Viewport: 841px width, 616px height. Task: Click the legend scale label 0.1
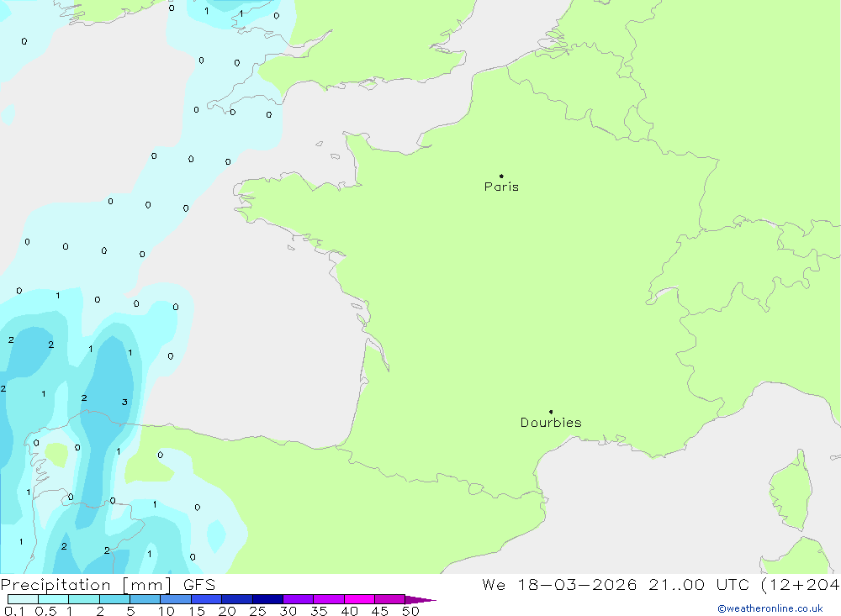click(x=14, y=611)
